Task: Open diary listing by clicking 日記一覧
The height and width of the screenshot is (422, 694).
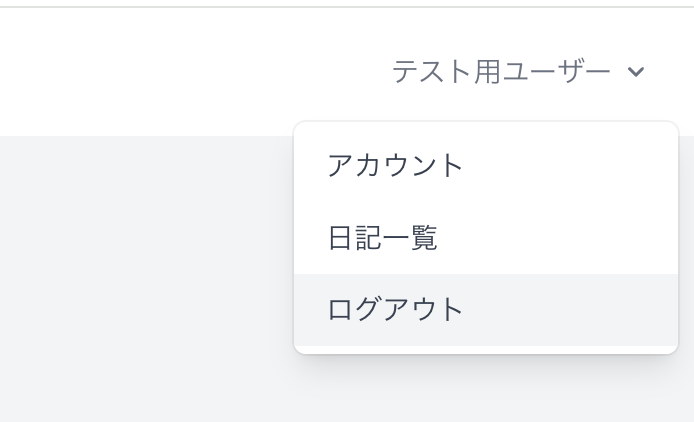Action: 383,238
